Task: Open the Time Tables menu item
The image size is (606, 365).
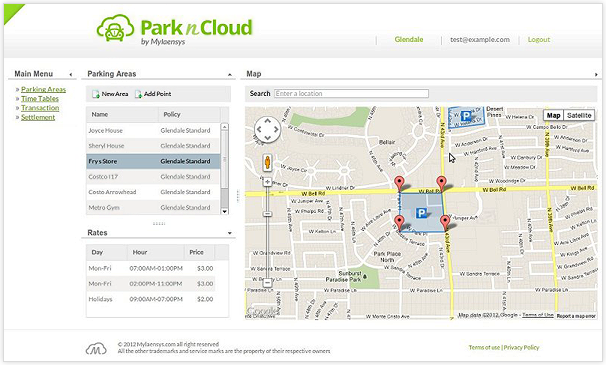Action: [x=40, y=99]
